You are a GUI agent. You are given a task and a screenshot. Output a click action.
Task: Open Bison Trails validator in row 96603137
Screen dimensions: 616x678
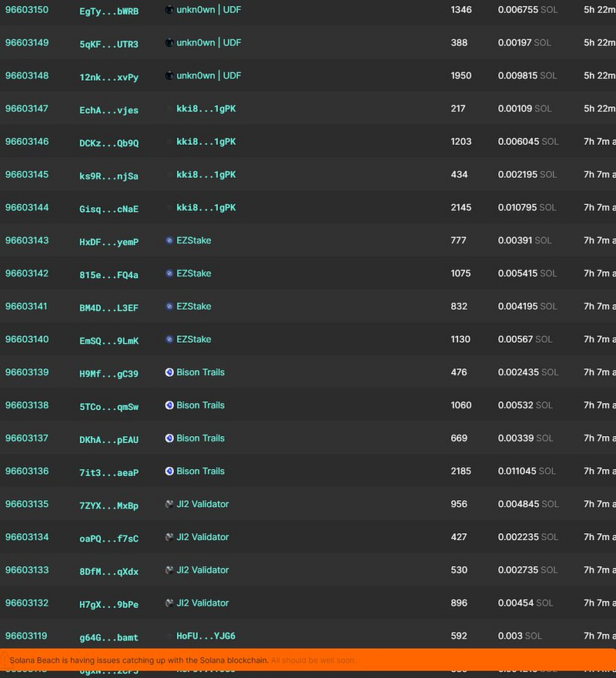pyautogui.click(x=200, y=438)
